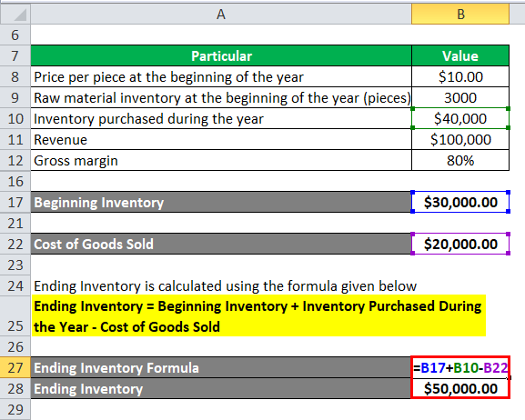Select the $10.00 value cell
The height and width of the screenshot is (420, 525).
coord(460,76)
